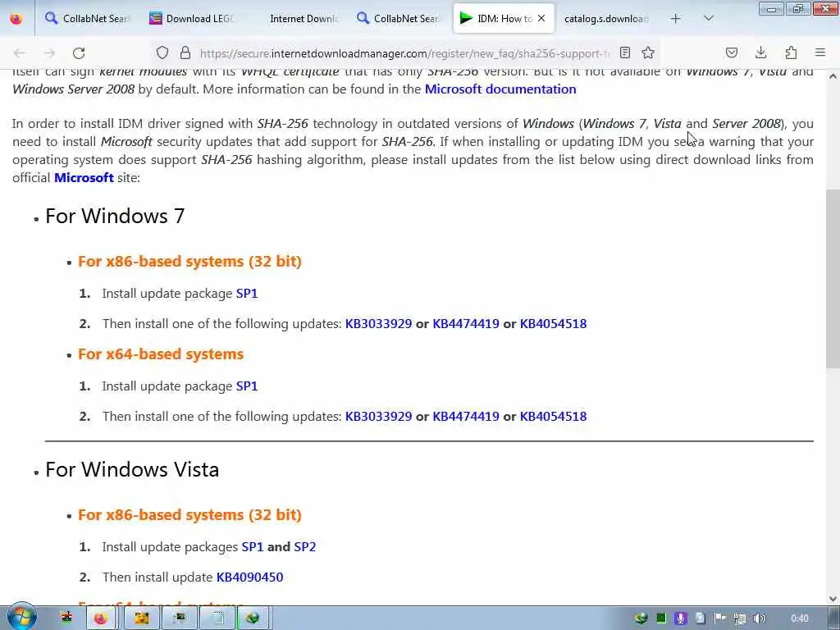The height and width of the screenshot is (630, 840).
Task: Reload the current page
Action: point(79,53)
